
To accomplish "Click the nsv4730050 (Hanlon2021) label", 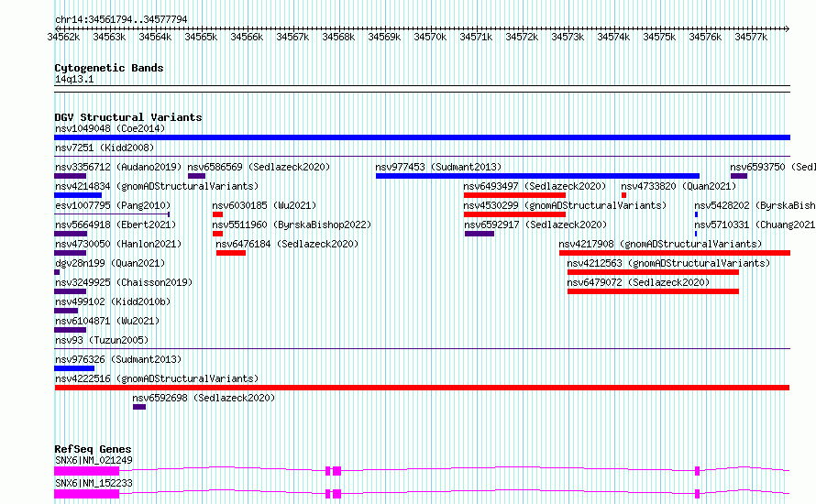I will tap(118, 244).
